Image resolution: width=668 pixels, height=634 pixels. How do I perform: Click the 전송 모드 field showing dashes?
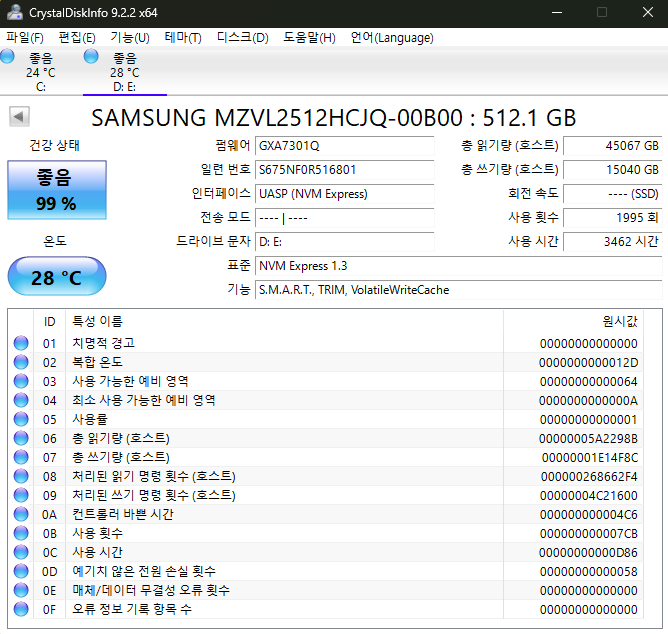pos(345,218)
